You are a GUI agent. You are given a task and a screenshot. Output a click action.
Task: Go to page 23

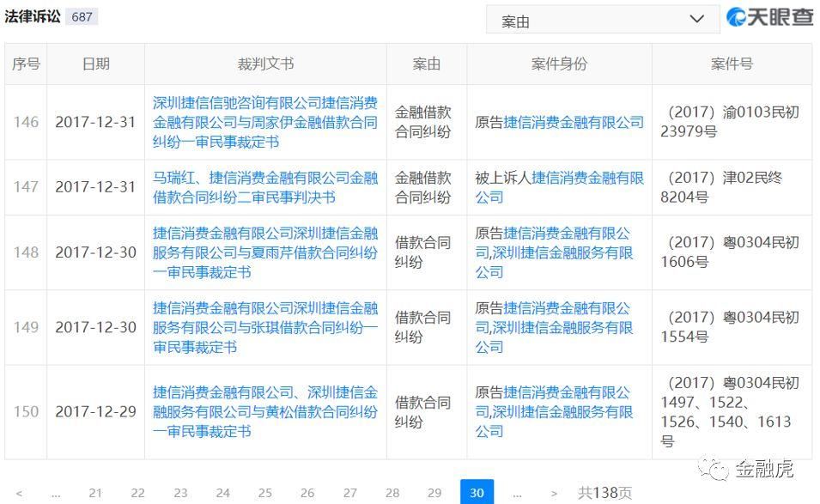pyautogui.click(x=180, y=493)
